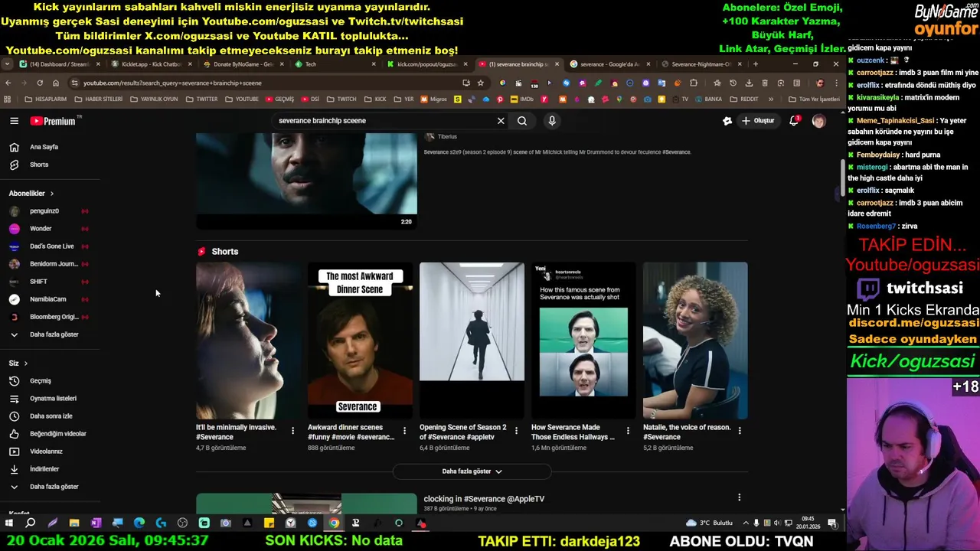Open Daha sonra izle watch later

[50, 416]
